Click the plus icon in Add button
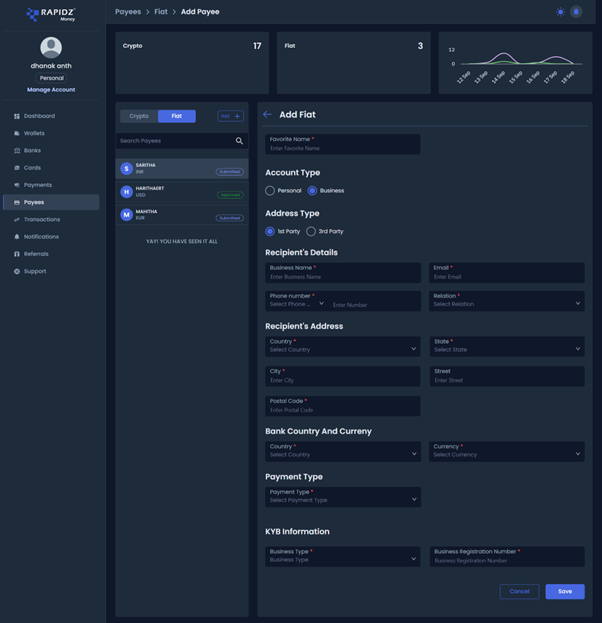 [237, 116]
